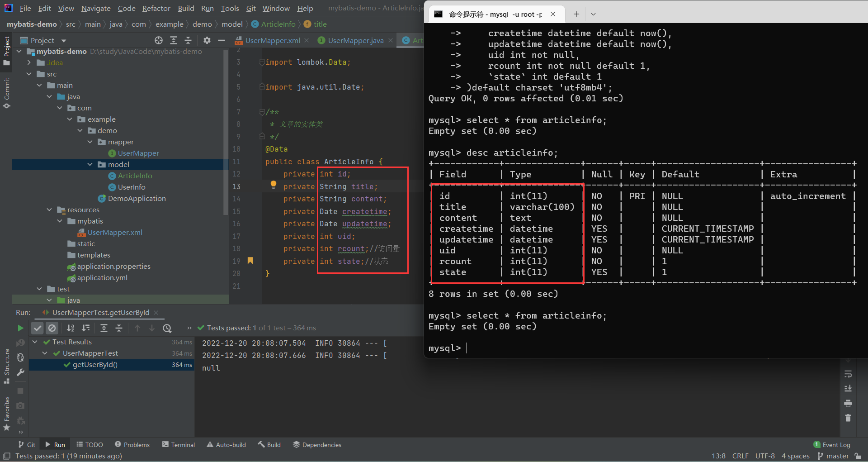Collapse the mybatis-demo project root
Viewport: 868px width, 462px height.
pyautogui.click(x=19, y=52)
